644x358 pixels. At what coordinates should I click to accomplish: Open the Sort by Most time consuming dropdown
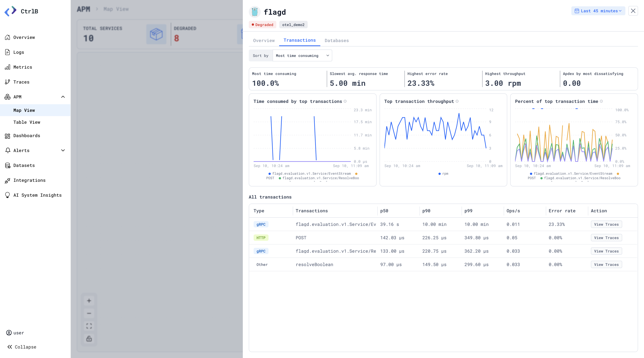click(302, 56)
